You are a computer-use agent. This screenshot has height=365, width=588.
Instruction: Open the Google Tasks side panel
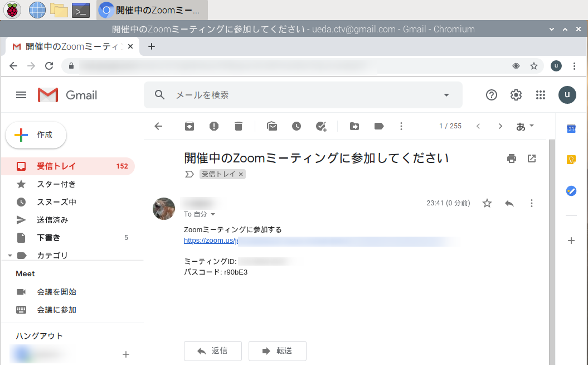(571, 191)
